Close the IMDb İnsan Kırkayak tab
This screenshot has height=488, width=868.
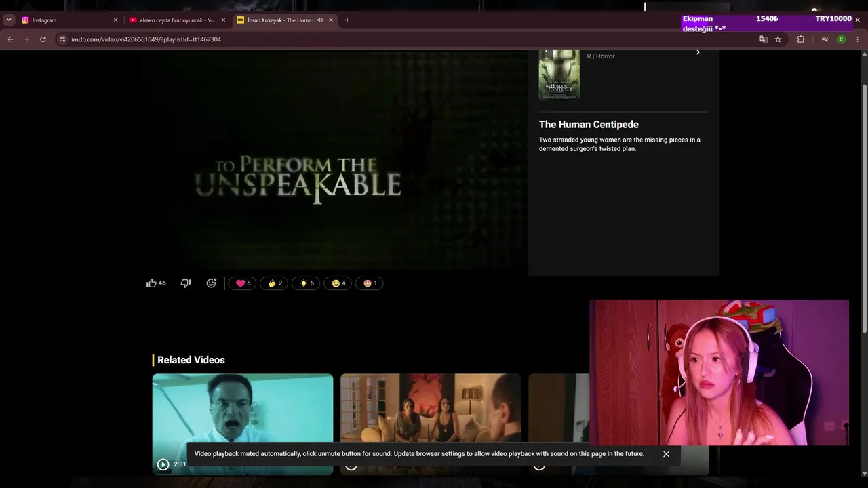click(x=331, y=20)
